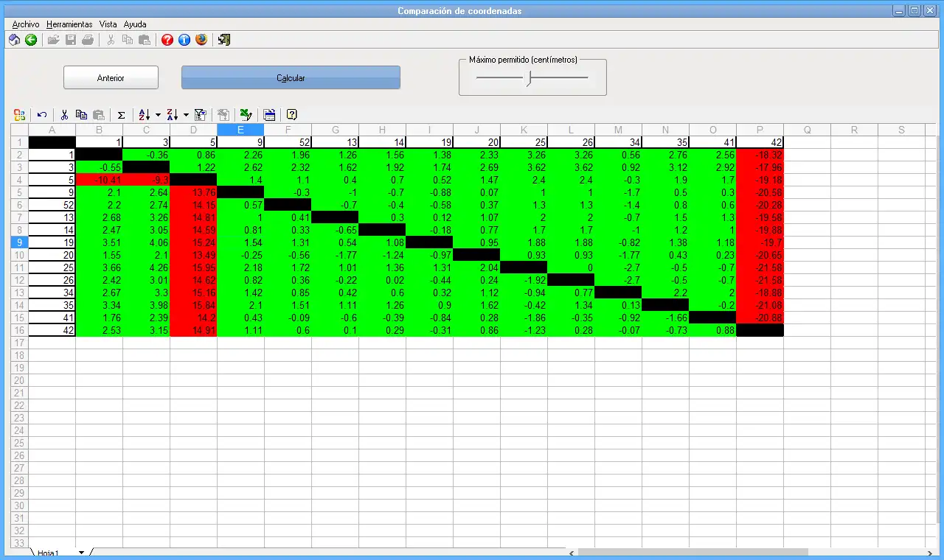Screen dimensions: 944x560
Task: Click the Máximo permitido slider handle
Action: (x=528, y=77)
